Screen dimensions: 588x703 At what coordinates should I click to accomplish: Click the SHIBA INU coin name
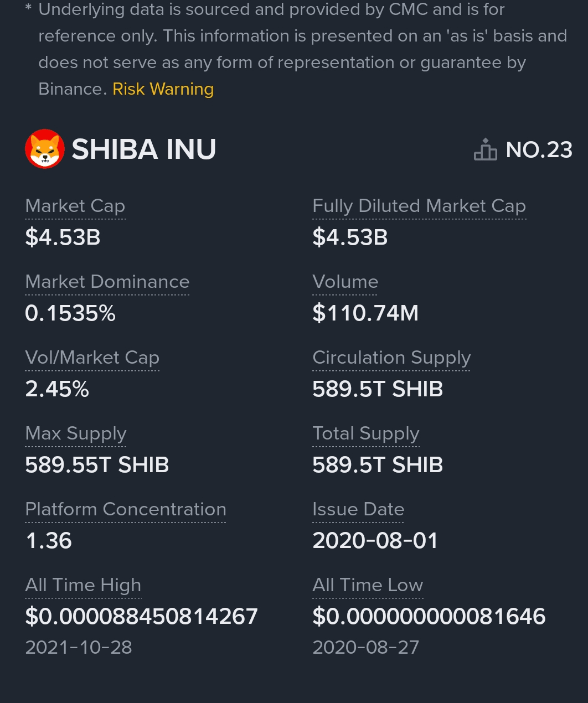[x=144, y=149]
